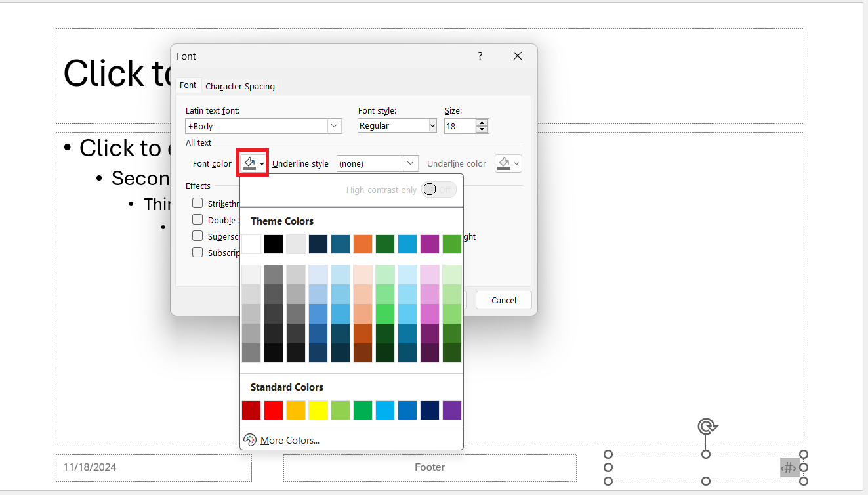
Task: Pick standard orange-gold color swatch
Action: pyautogui.click(x=296, y=410)
